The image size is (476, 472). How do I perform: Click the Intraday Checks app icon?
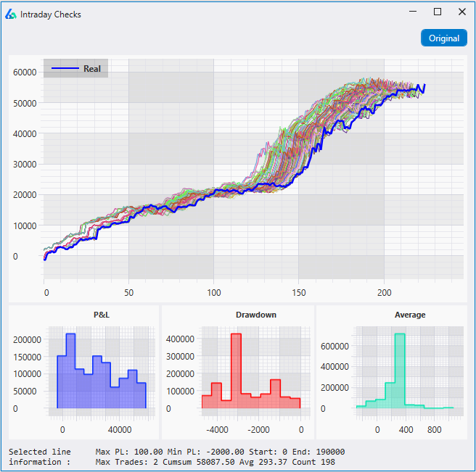coord(11,14)
